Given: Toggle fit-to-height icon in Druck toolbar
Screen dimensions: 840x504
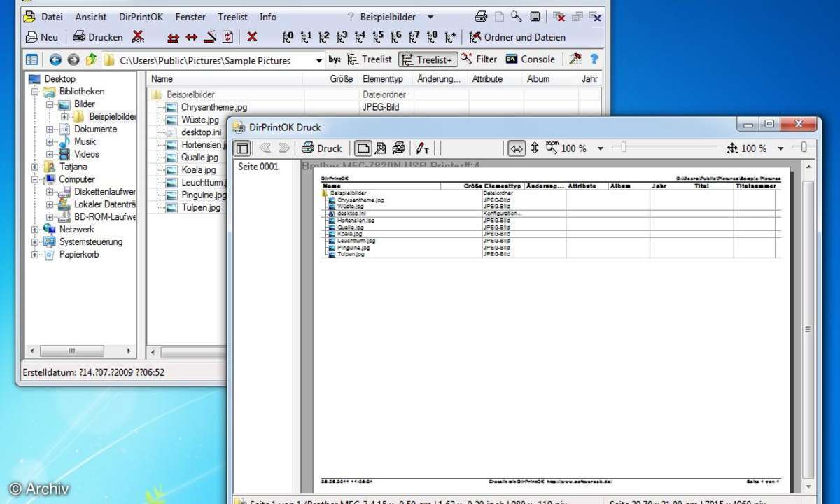Looking at the screenshot, I should pos(535,148).
